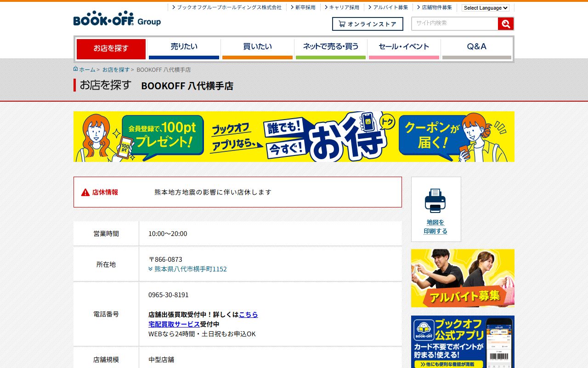Viewport: 588px width, 368px height.
Task: Click the phone number 0965-30-8191
Action: tap(169, 295)
